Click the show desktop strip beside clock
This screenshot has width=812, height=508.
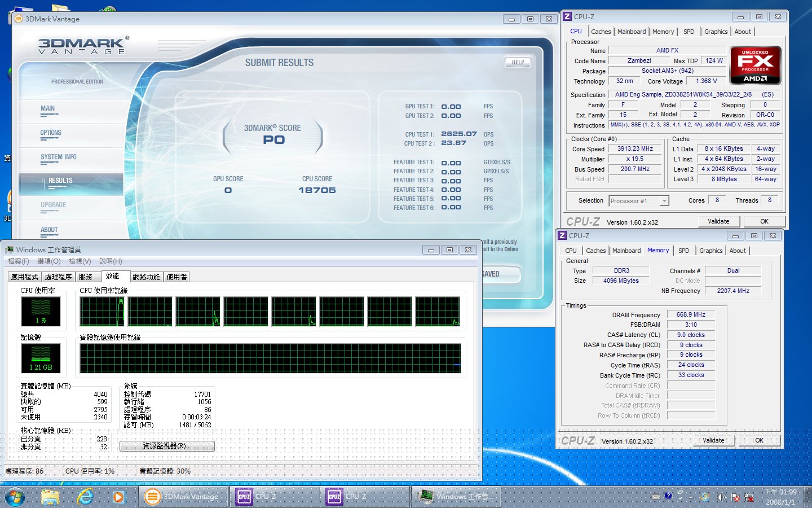(x=808, y=497)
